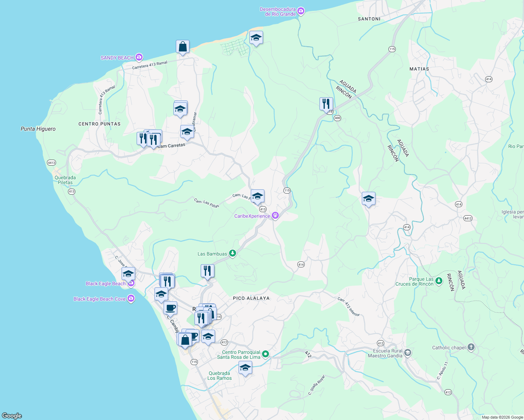Click the coffee cup marker near Black Eagle Beach
524x420 pixels.
[x=171, y=308]
